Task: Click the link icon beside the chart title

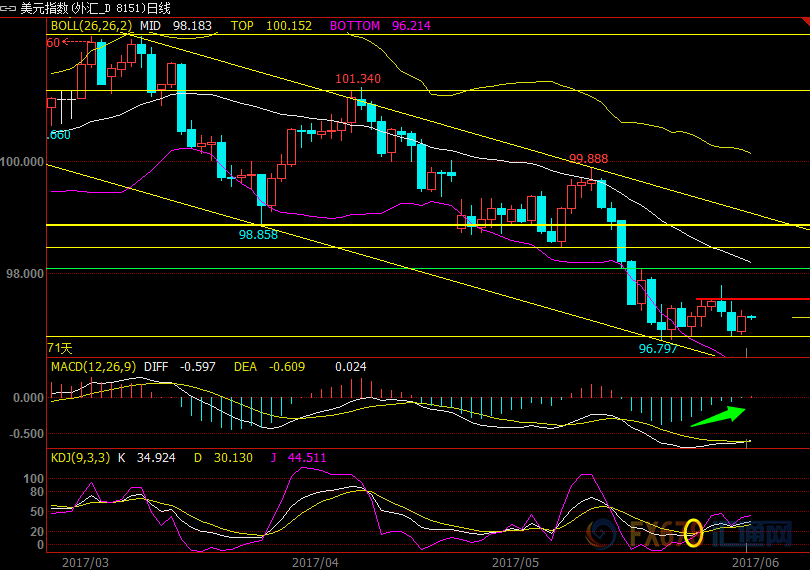Action: [8, 8]
